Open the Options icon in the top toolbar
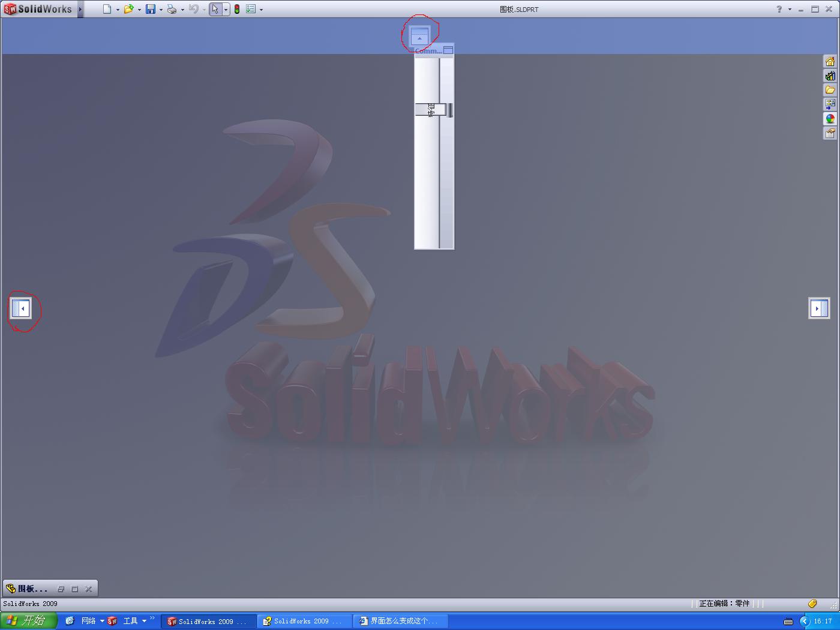This screenshot has width=840, height=630. (251, 9)
